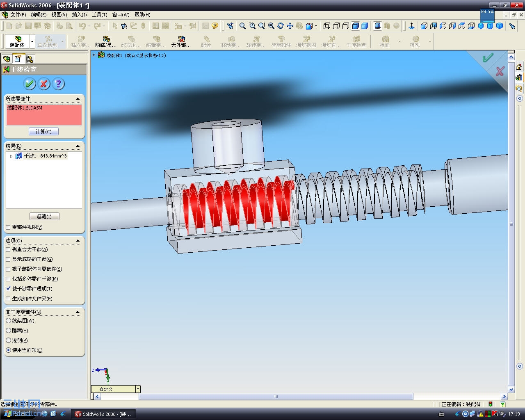Click the Zoom to Fit magnifier icon
The height and width of the screenshot is (420, 525).
pos(242,26)
